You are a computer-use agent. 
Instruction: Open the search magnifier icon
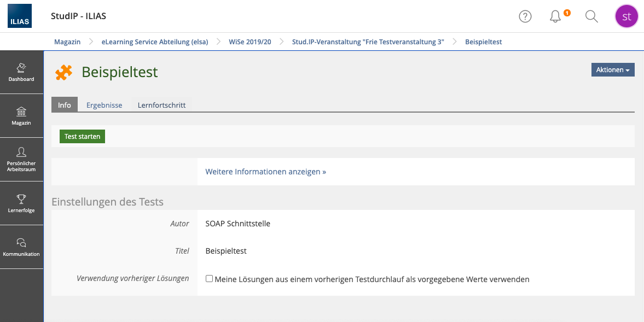click(591, 16)
